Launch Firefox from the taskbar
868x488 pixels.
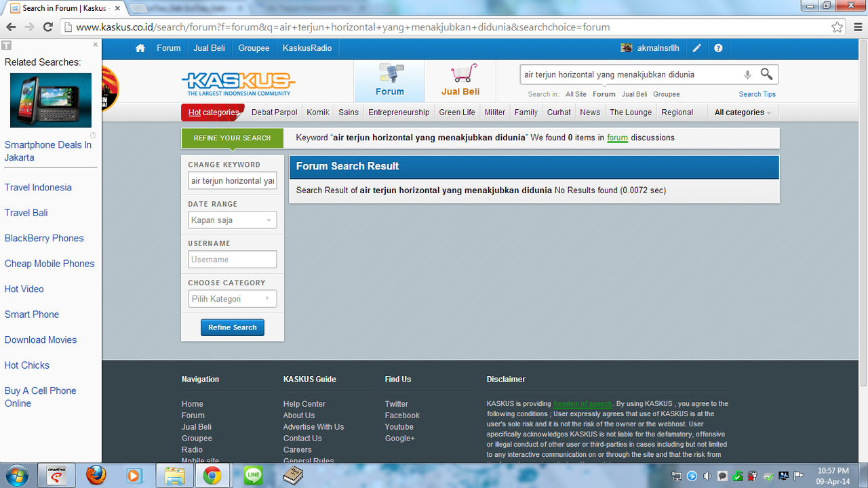point(96,476)
